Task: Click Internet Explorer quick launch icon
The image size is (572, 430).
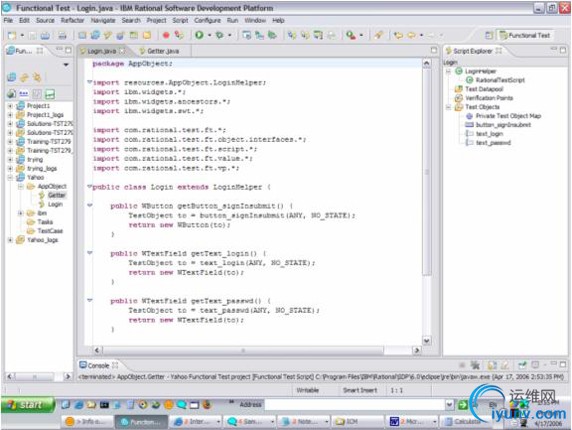Action: (78, 404)
